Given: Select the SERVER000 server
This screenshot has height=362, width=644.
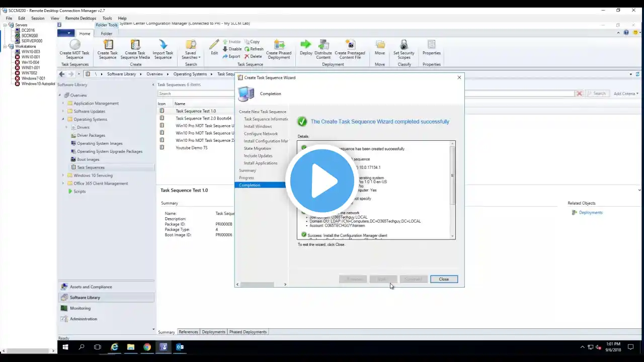Looking at the screenshot, I should coord(32,41).
